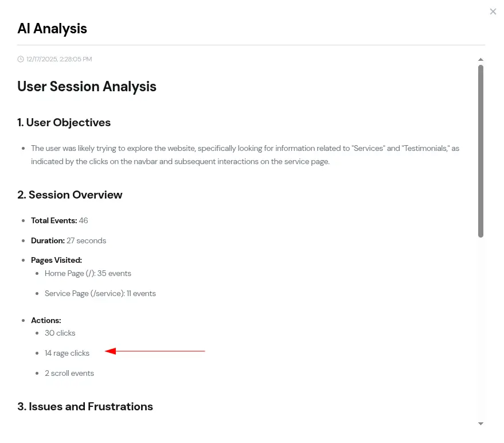Click the bullet beside Total Events
504x443 pixels.
[x=23, y=221]
